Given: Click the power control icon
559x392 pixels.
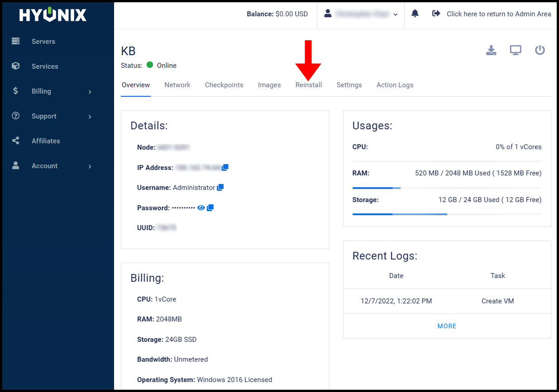Looking at the screenshot, I should point(540,51).
